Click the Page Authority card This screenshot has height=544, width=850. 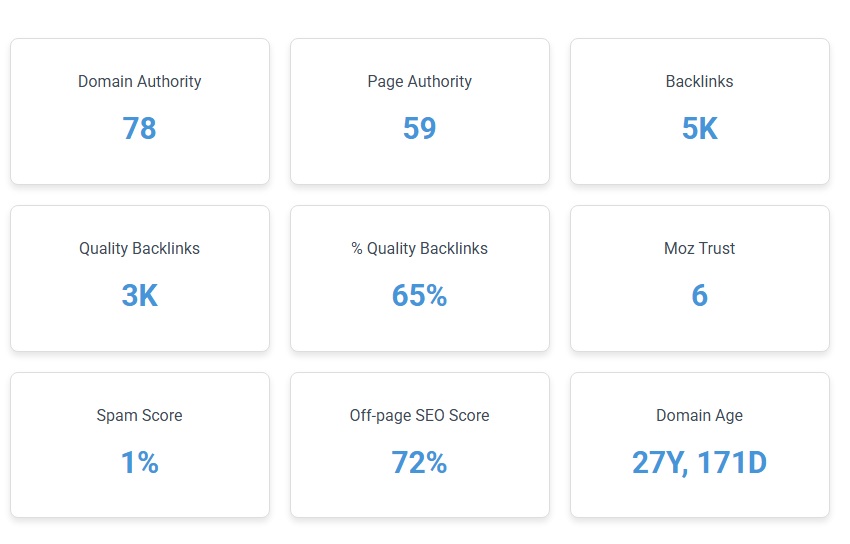[x=420, y=111]
